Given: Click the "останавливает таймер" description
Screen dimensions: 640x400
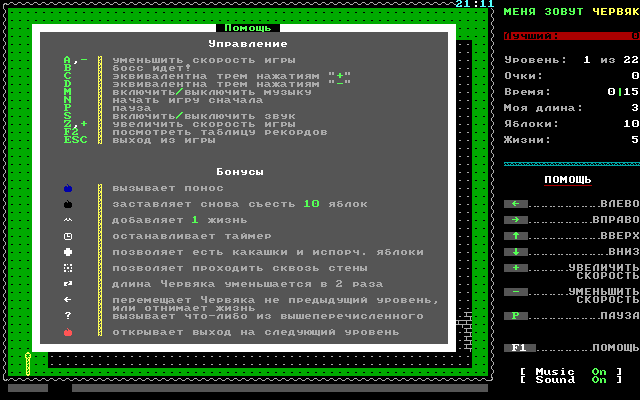Looking at the screenshot, I should coord(192,236).
